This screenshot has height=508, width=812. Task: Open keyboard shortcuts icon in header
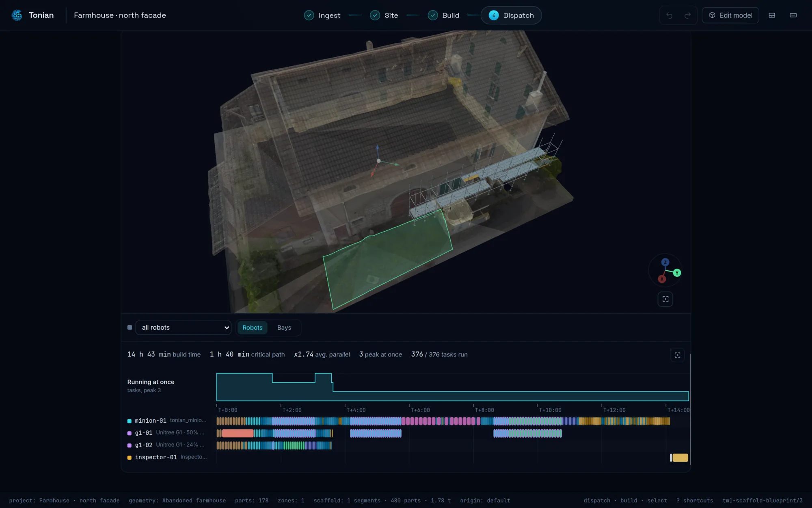tap(793, 15)
